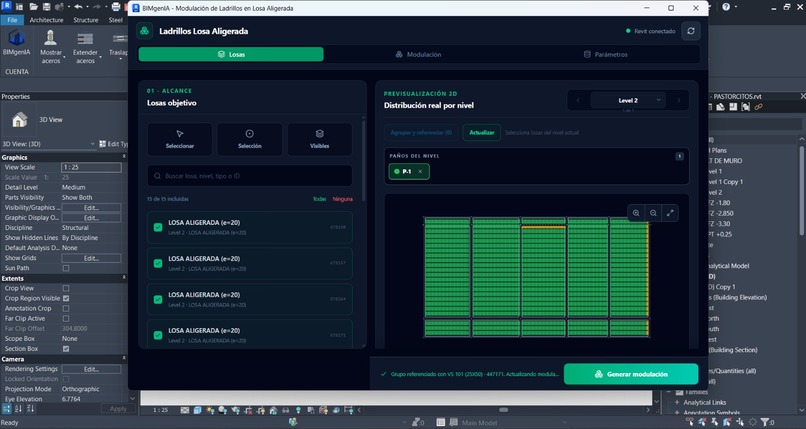The image size is (806, 429).
Task: Toggle the Sun Path checkbox
Action: coord(66,268)
